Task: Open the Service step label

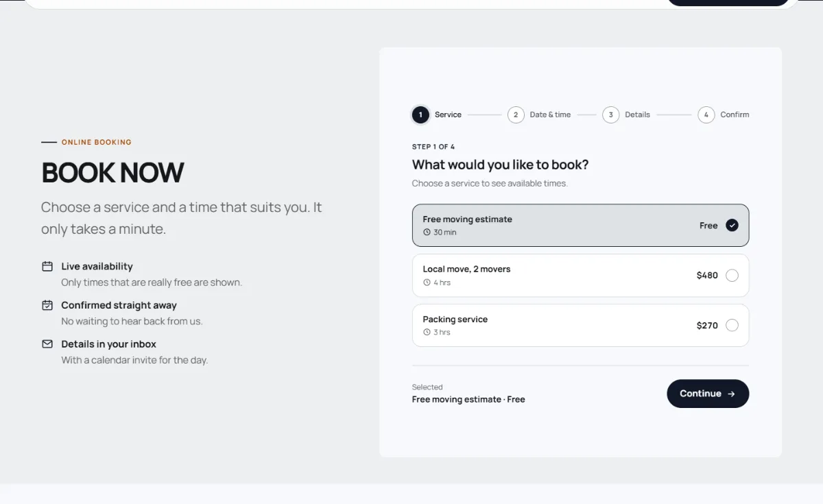Action: (x=448, y=115)
